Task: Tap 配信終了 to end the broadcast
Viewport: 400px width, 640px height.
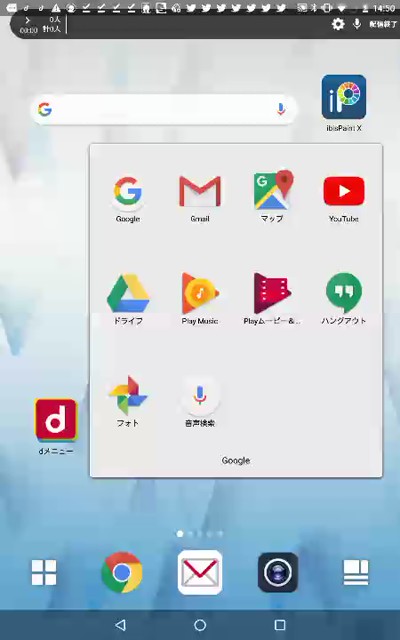Action: click(383, 24)
